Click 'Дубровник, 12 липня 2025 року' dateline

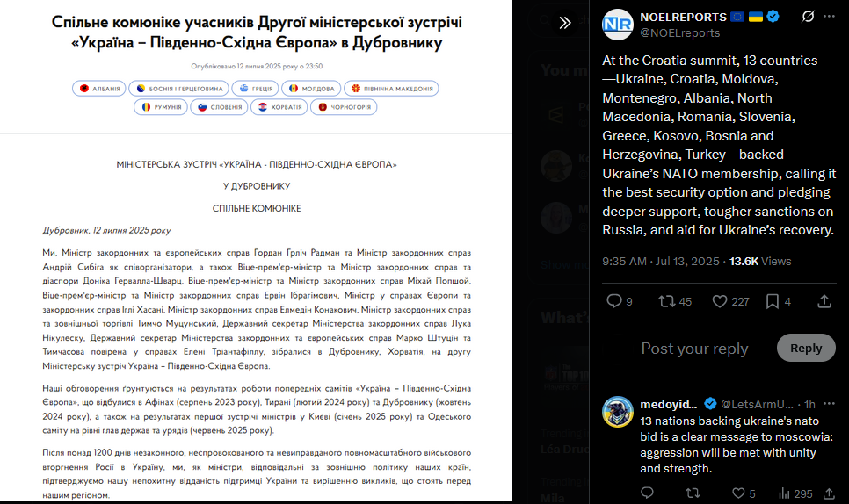[x=106, y=230]
